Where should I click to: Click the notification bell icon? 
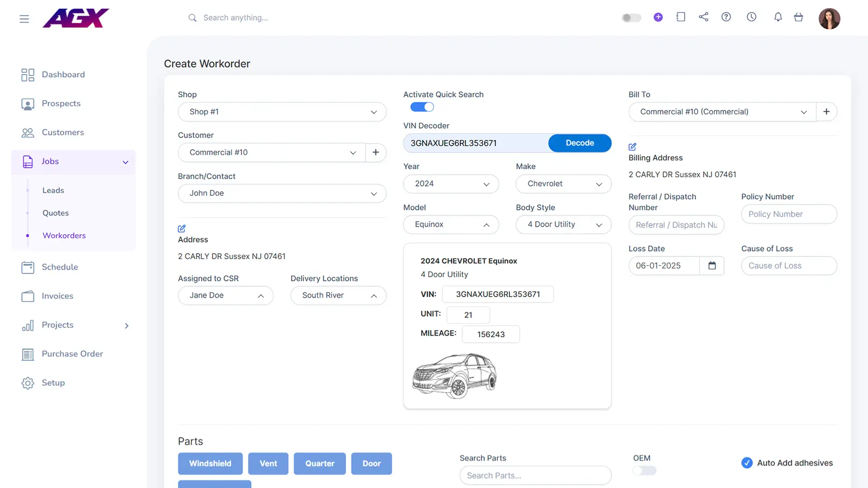click(x=778, y=17)
